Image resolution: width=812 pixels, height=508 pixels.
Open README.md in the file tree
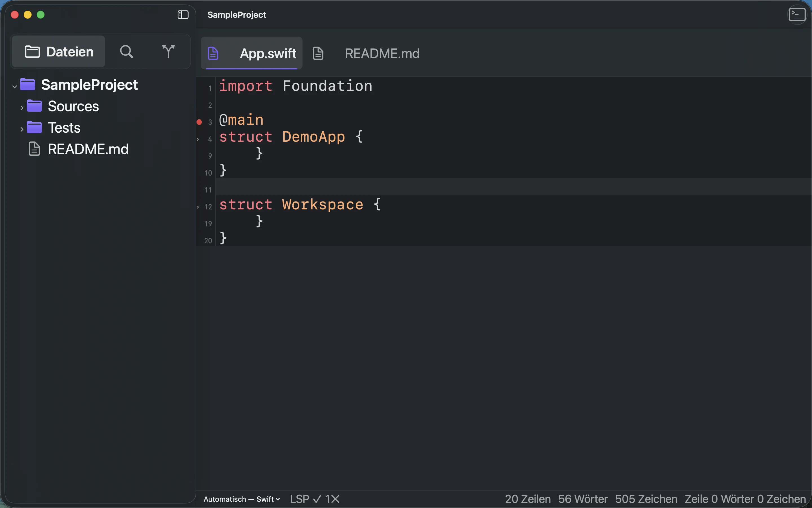100,149
